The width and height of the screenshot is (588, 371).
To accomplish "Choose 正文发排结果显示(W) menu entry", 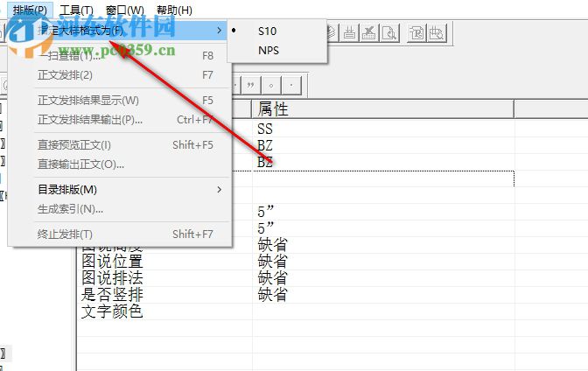I will pos(119,100).
